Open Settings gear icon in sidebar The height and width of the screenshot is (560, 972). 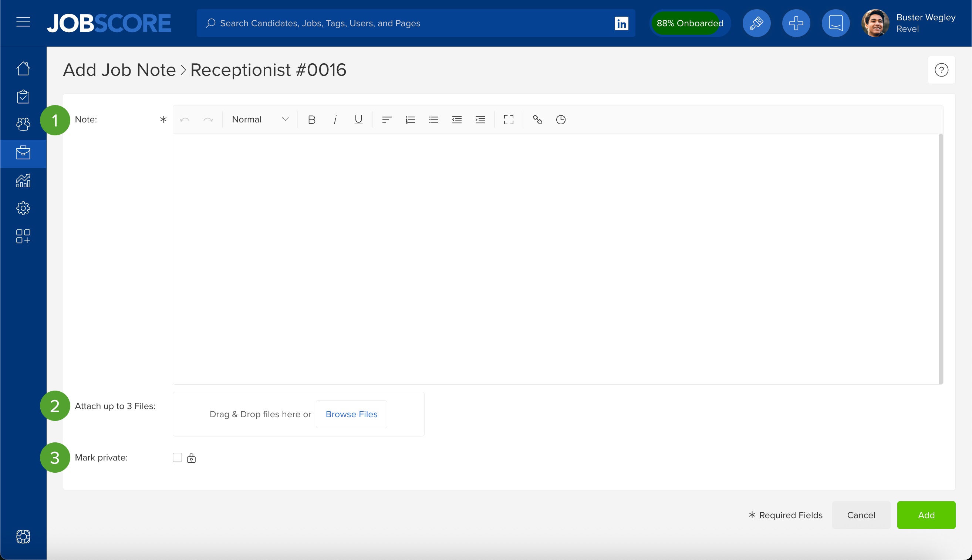23,208
